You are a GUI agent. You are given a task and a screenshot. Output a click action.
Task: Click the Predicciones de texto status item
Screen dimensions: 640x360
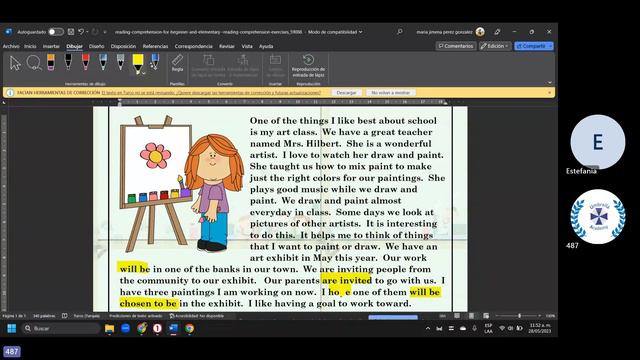click(135, 316)
